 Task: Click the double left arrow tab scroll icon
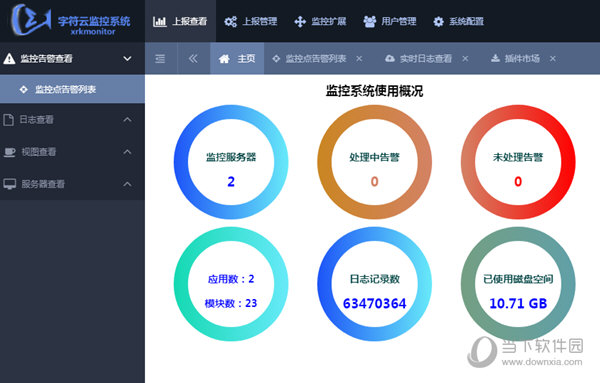pos(193,59)
